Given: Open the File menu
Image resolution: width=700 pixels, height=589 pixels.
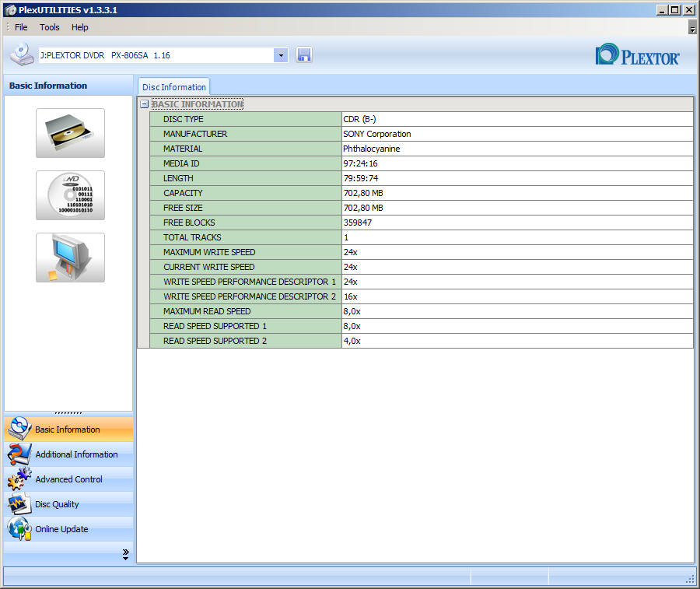Looking at the screenshot, I should coord(21,27).
